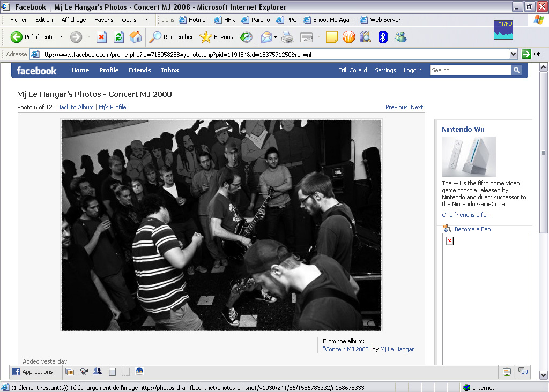549x392 pixels.
Task: Click the mail envelope toolbar icon
Action: (266, 37)
